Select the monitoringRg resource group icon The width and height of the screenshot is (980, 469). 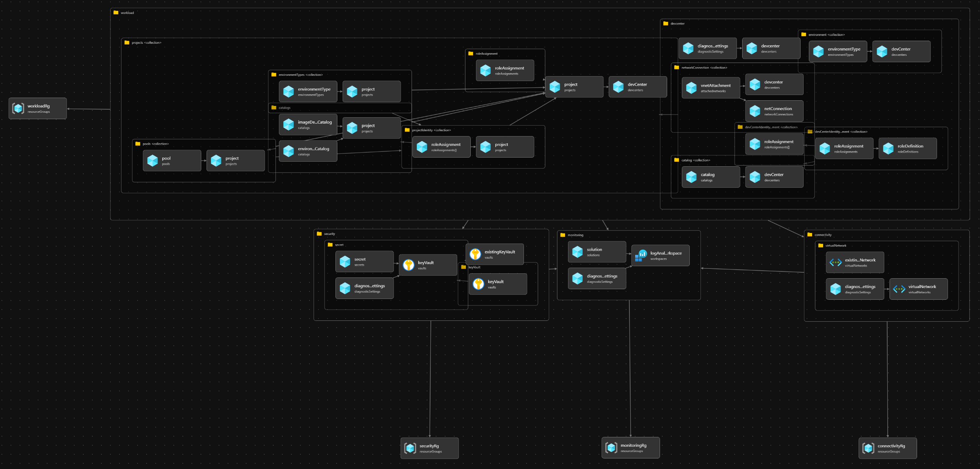(x=611, y=448)
